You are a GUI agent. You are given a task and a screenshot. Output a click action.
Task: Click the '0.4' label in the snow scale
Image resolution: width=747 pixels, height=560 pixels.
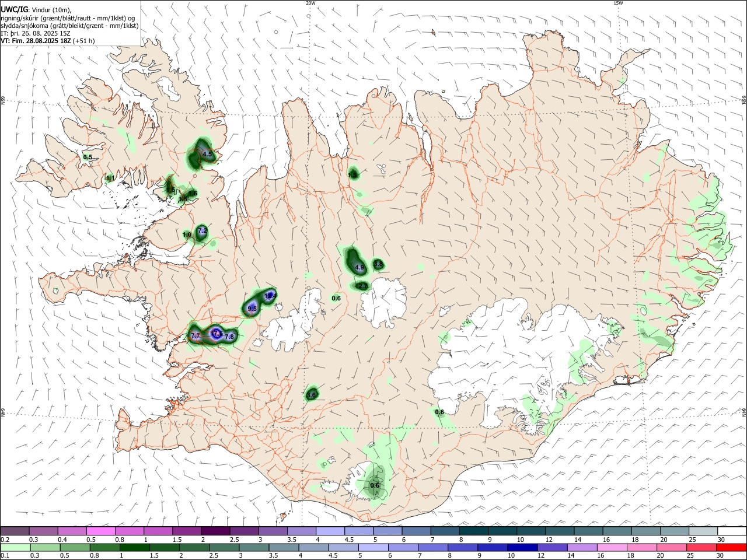coord(62,540)
